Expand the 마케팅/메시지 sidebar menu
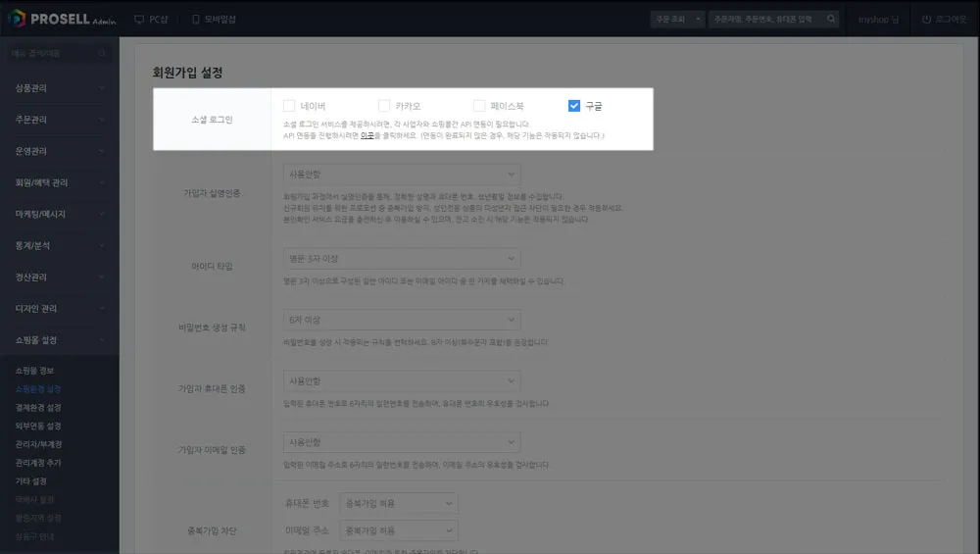Viewport: 980px width, 554px height. [x=60, y=214]
